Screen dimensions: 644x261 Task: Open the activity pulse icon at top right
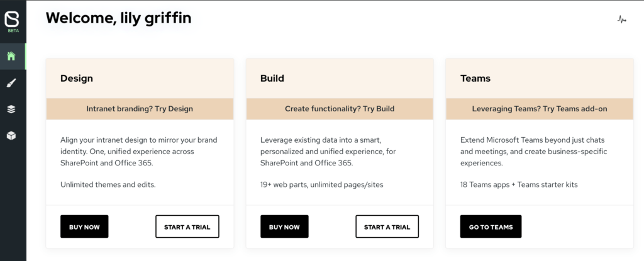click(x=622, y=19)
